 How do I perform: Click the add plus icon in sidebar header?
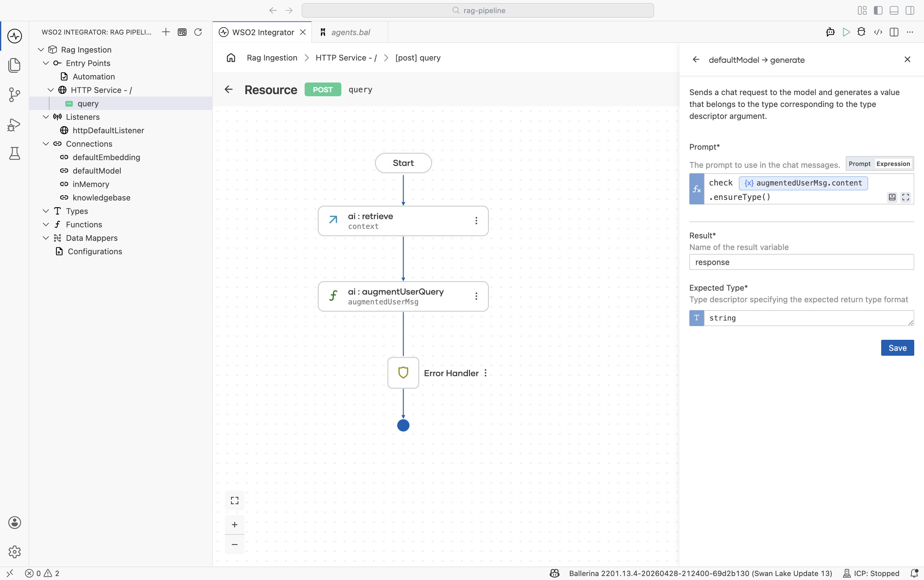(x=166, y=32)
